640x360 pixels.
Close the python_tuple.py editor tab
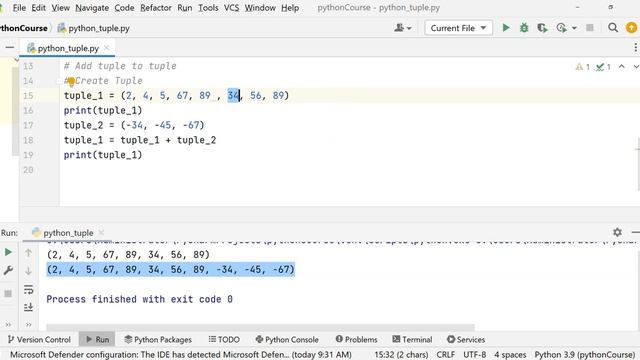107,48
